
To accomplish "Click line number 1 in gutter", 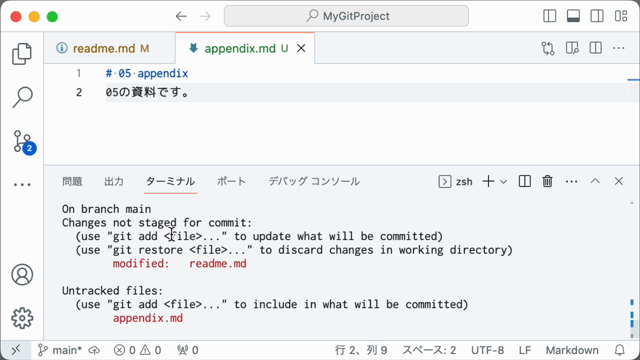I will (79, 73).
